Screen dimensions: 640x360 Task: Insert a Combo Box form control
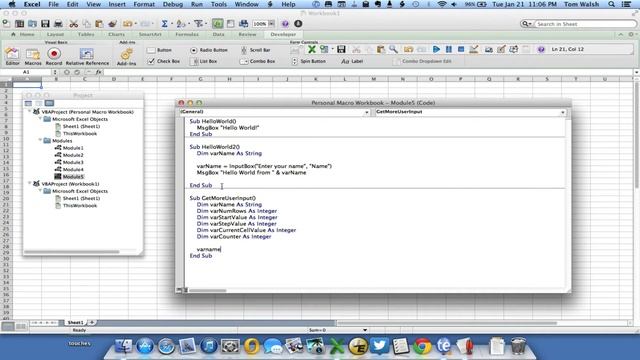click(x=258, y=61)
